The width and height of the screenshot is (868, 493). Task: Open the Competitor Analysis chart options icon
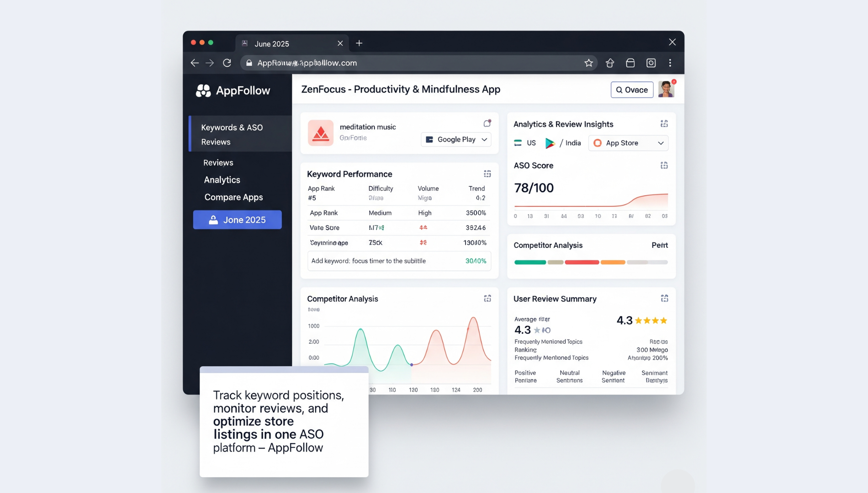[487, 299]
